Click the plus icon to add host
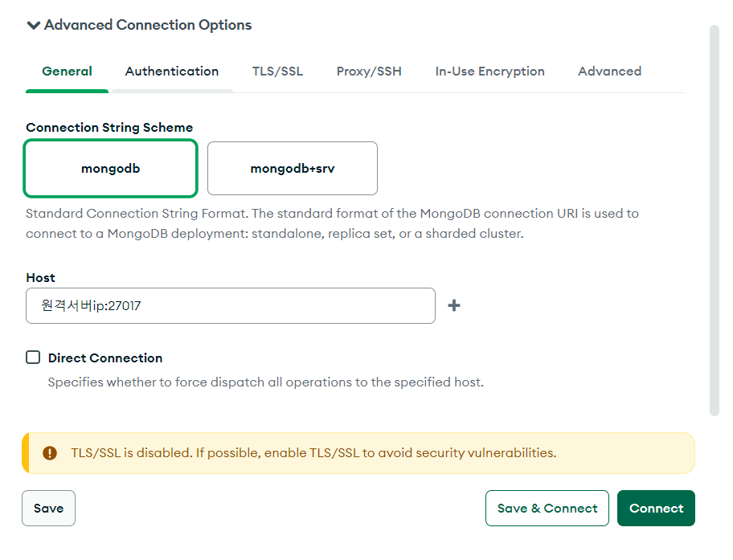Viewport: 733px width, 560px height. (454, 305)
